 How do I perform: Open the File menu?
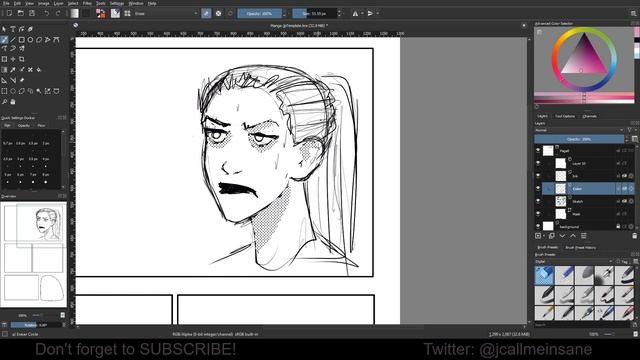(6, 3)
